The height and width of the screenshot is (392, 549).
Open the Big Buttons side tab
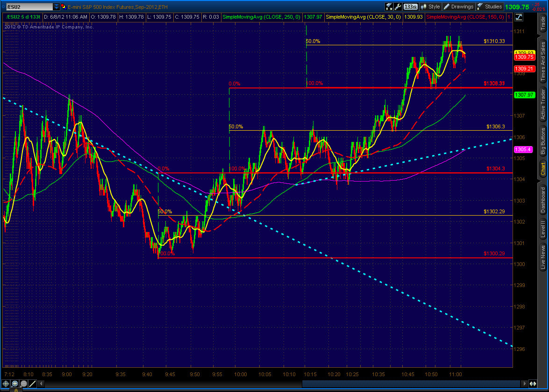[x=543, y=141]
